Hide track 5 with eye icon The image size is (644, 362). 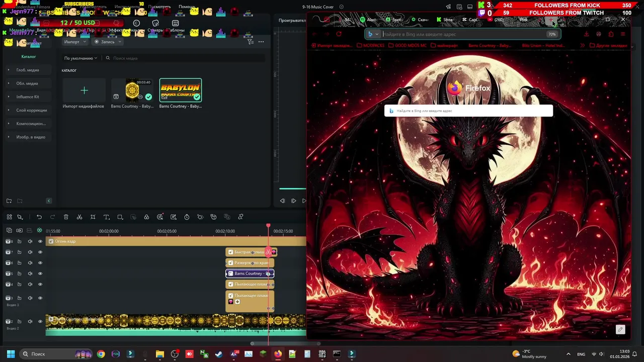point(40,274)
